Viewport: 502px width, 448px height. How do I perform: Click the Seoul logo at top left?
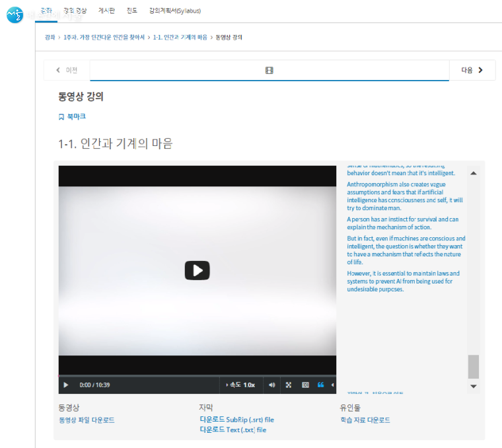(x=15, y=15)
